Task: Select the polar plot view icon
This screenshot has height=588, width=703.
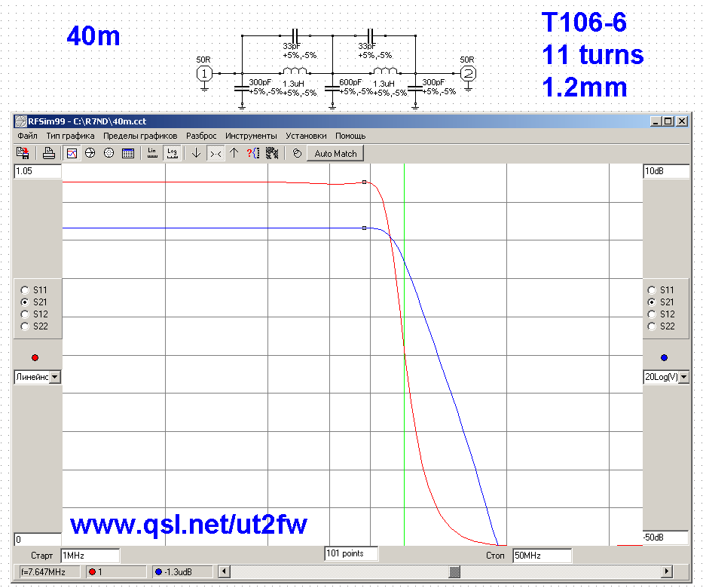Action: pos(109,153)
